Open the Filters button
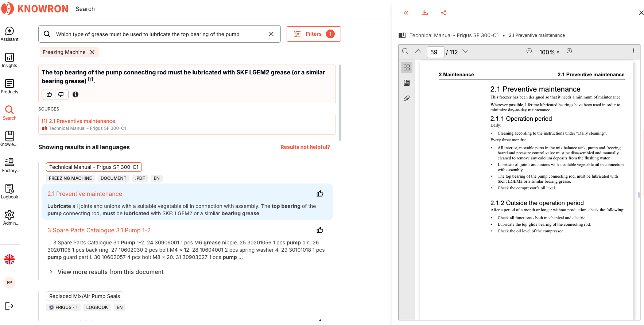Viewport: 644px width, 325px height. pos(314,34)
